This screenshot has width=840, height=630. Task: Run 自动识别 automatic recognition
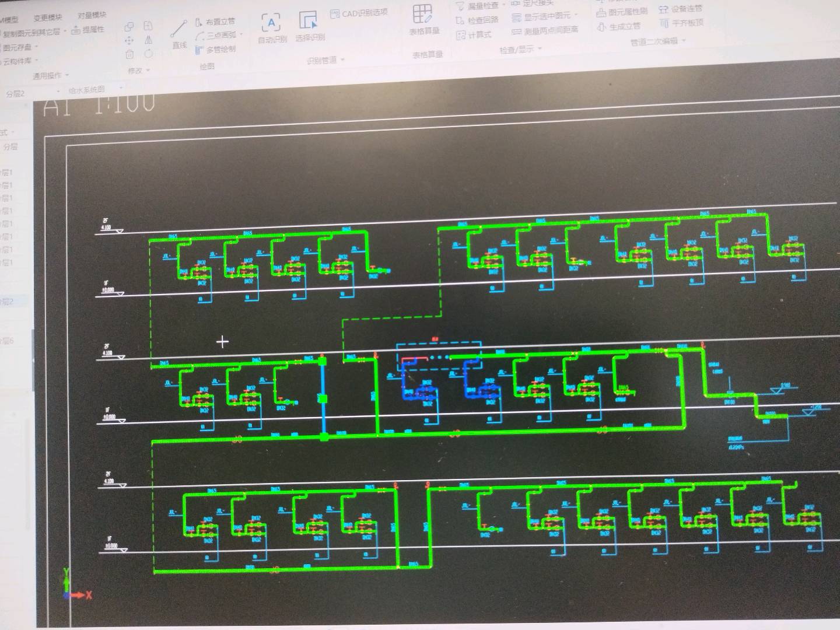tap(272, 29)
